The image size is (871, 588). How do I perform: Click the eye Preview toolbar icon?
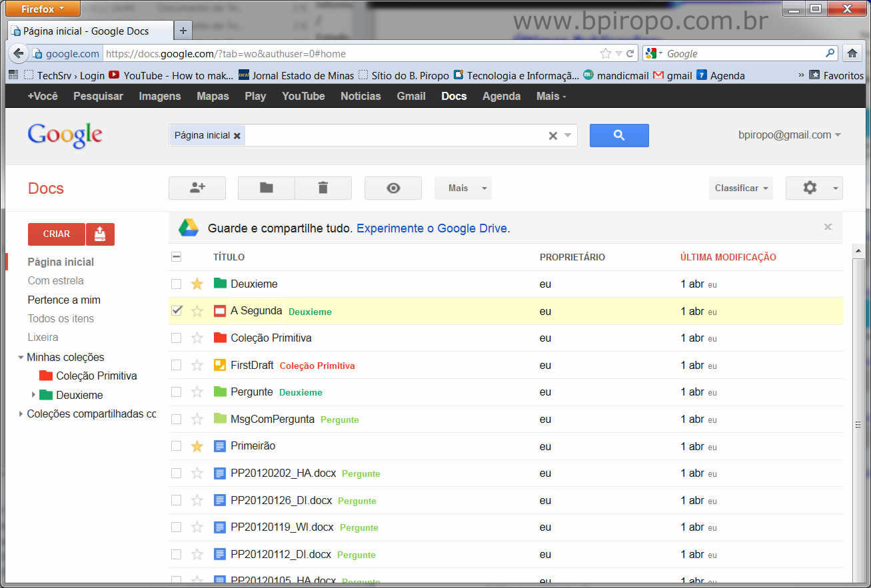click(x=393, y=188)
